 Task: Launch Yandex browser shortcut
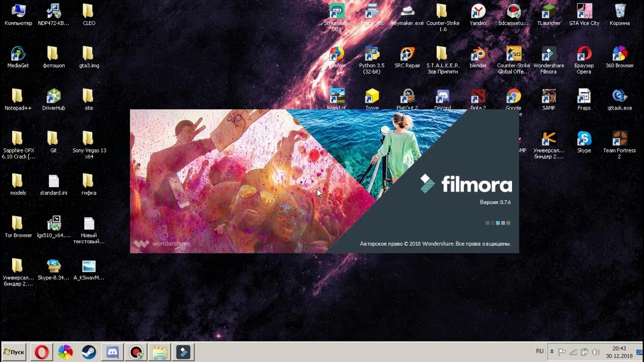[478, 15]
